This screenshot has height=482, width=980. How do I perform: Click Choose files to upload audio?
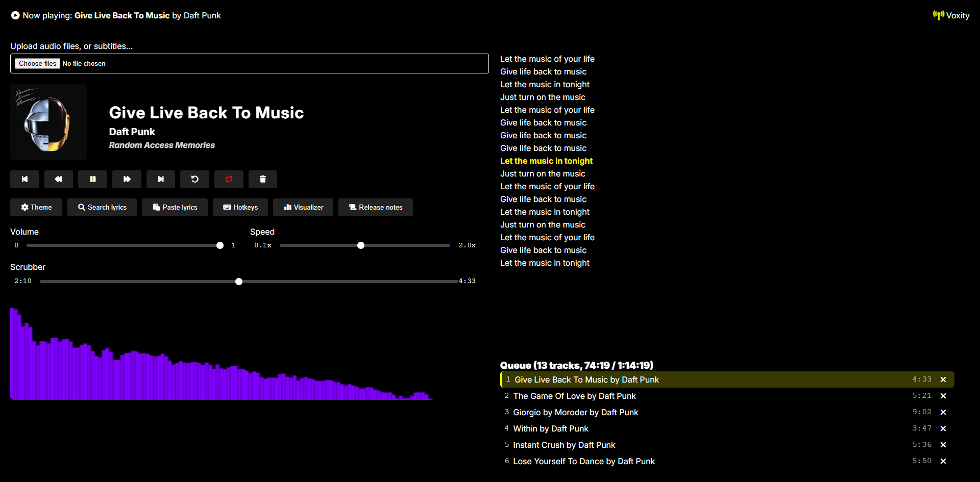tap(38, 63)
